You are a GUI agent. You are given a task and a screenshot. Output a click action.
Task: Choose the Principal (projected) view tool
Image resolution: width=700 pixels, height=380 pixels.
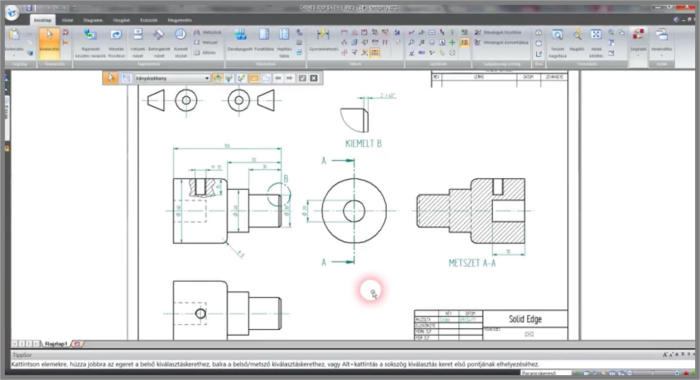(138, 43)
